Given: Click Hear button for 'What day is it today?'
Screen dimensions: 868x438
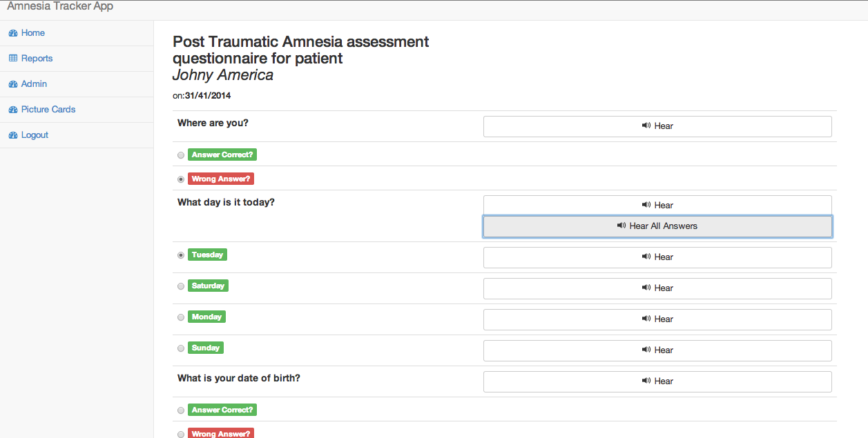Looking at the screenshot, I should pos(657,206).
